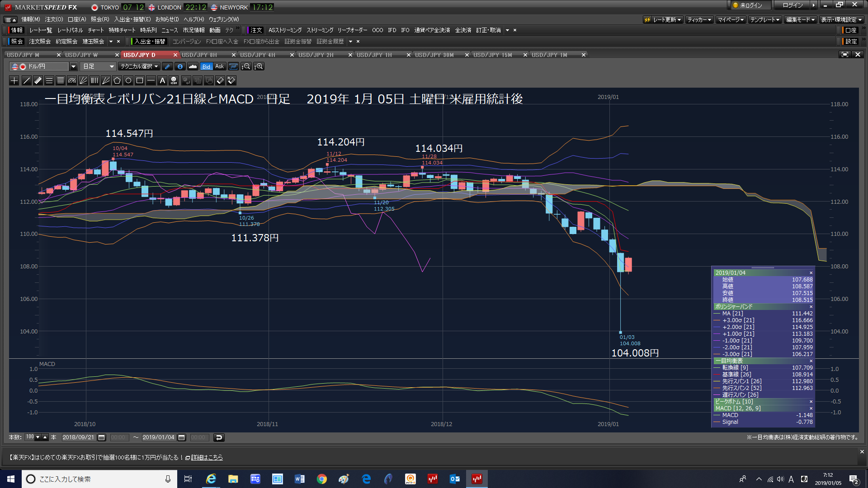
Task: Click 注文照会 in the inquiry toolbar
Action: (40, 42)
